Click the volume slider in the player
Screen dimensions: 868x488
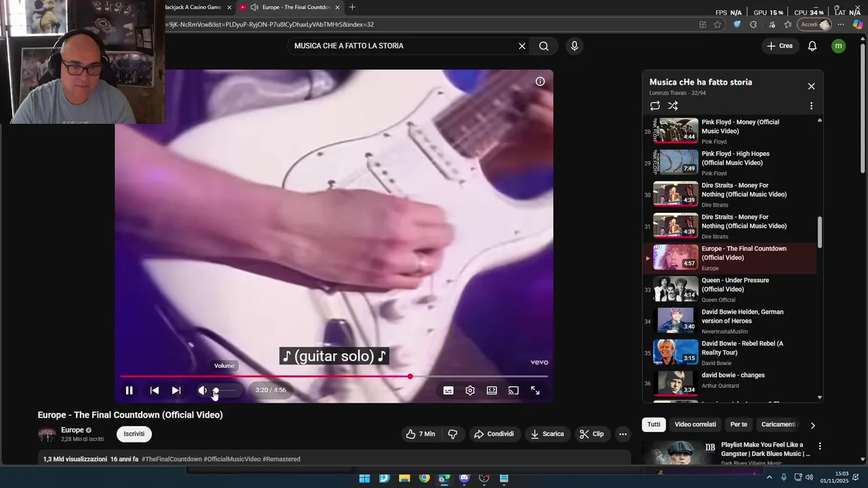225,390
